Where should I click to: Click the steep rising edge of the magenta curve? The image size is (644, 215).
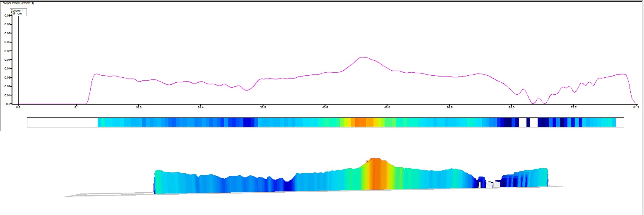91,89
